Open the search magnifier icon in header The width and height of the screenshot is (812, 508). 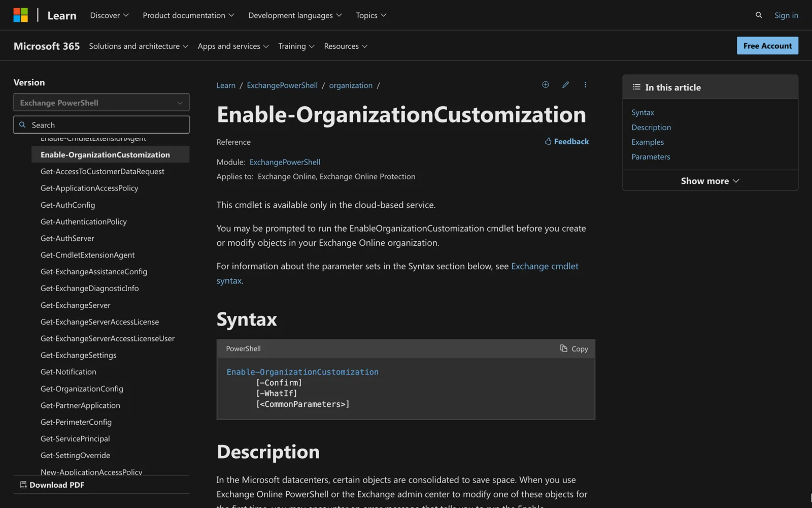[x=759, y=15]
